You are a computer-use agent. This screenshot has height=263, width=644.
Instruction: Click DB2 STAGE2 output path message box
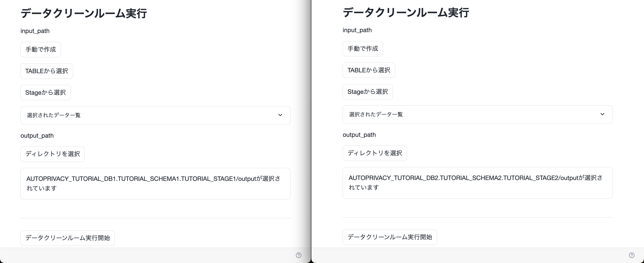coord(477,183)
